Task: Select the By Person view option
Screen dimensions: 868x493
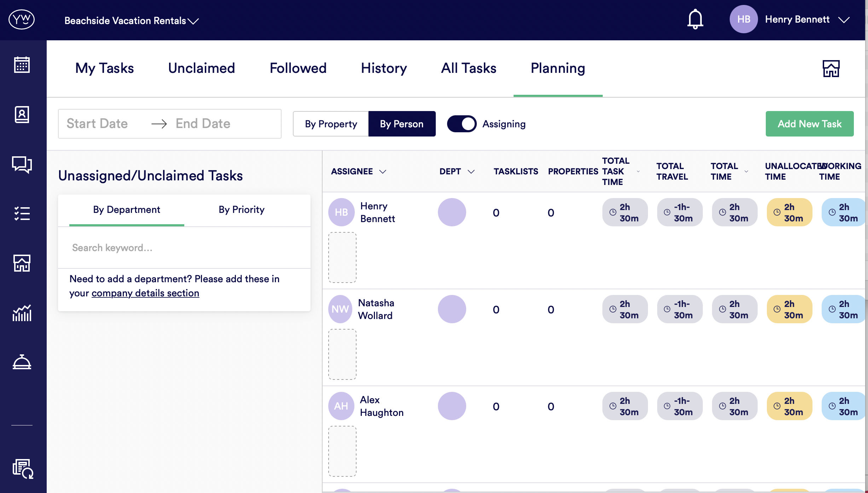Action: click(402, 124)
